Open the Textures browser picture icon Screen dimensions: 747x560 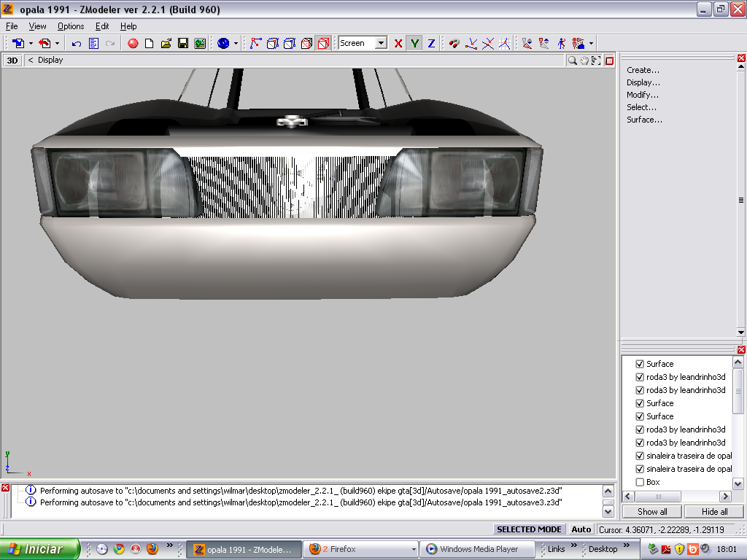(200, 43)
